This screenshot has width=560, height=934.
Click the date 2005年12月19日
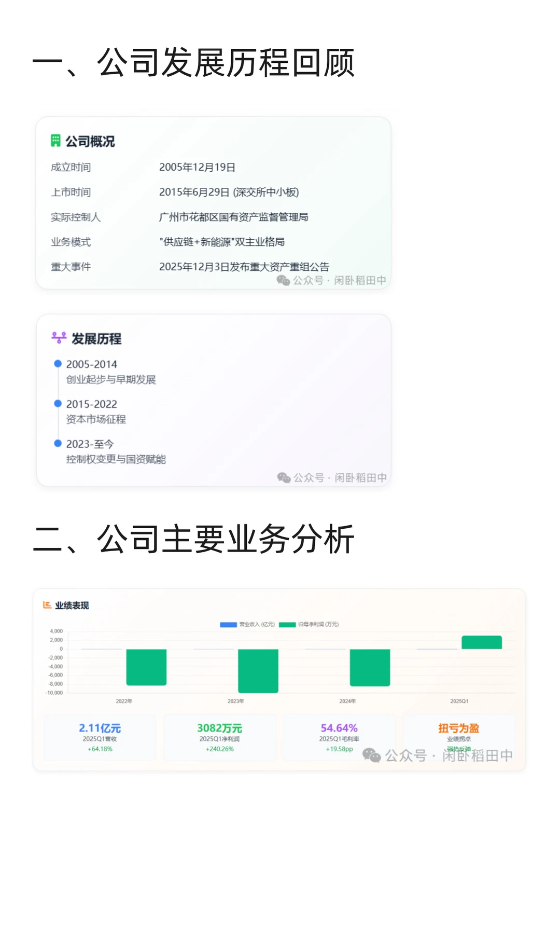point(197,167)
